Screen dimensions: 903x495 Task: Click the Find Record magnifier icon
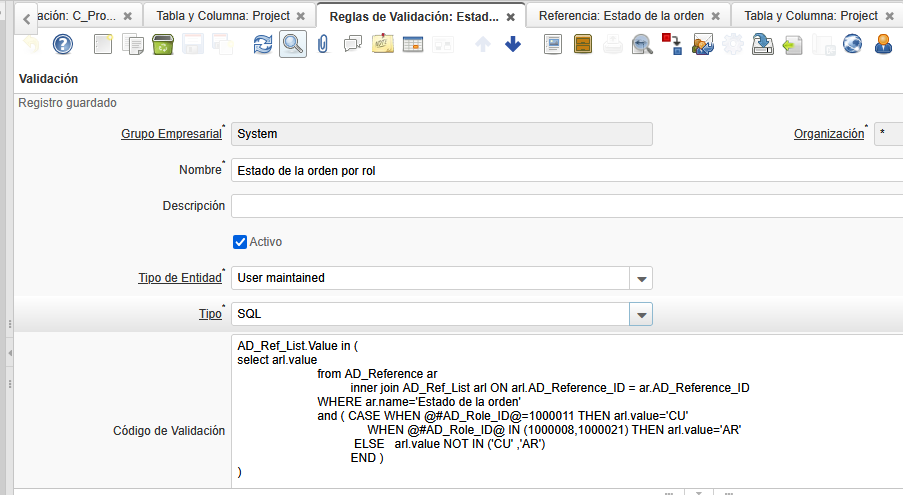click(292, 44)
